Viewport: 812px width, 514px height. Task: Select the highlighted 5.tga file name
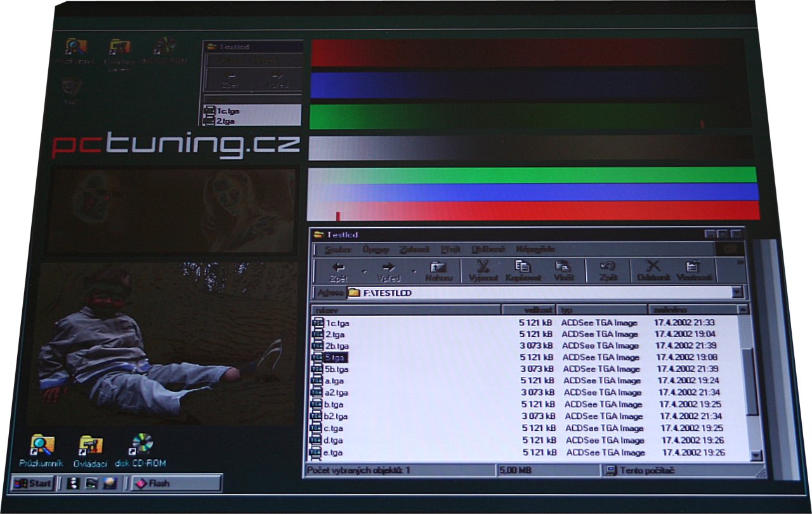click(x=336, y=357)
